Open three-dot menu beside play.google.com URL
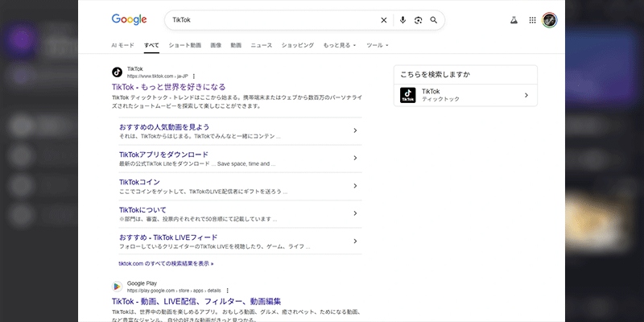 pos(227,291)
